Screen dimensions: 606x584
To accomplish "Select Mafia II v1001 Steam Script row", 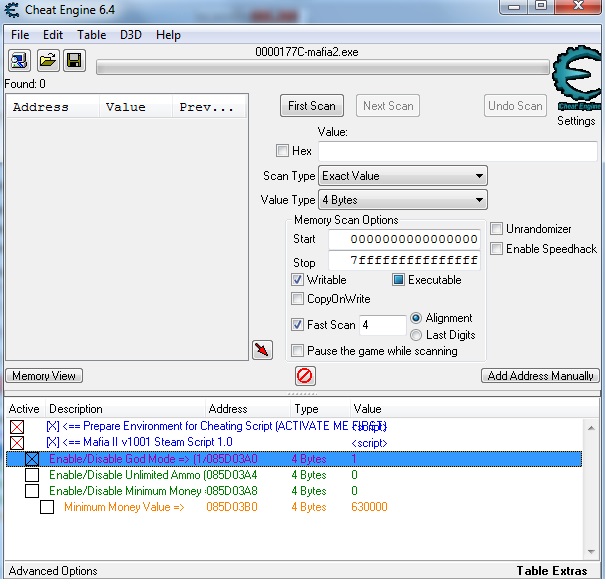I will pyautogui.click(x=294, y=443).
